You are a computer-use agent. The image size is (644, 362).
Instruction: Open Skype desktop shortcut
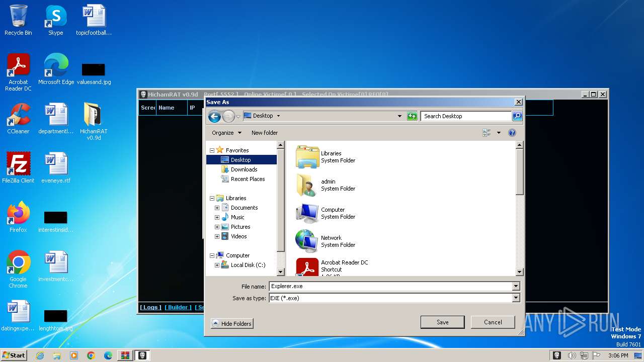(55, 20)
